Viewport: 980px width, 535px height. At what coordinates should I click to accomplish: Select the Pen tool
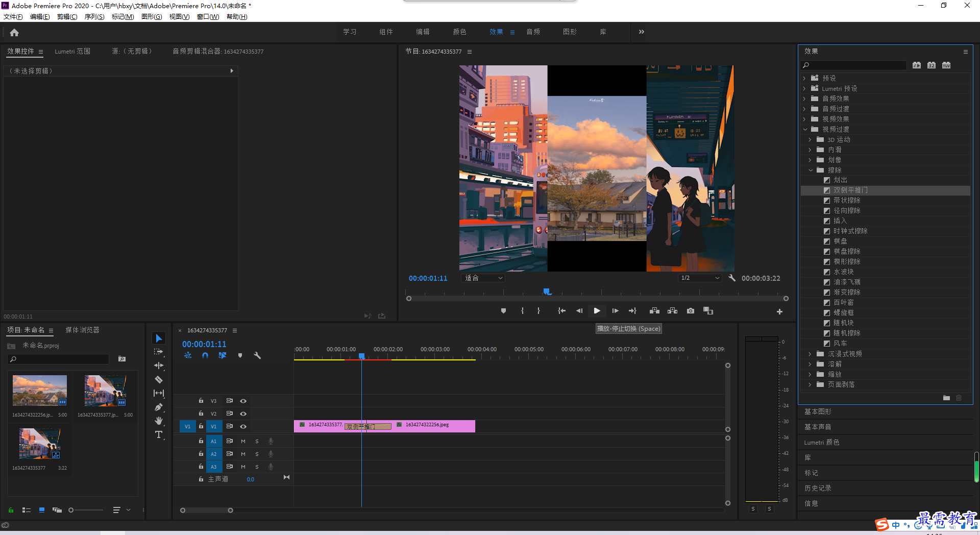click(159, 407)
